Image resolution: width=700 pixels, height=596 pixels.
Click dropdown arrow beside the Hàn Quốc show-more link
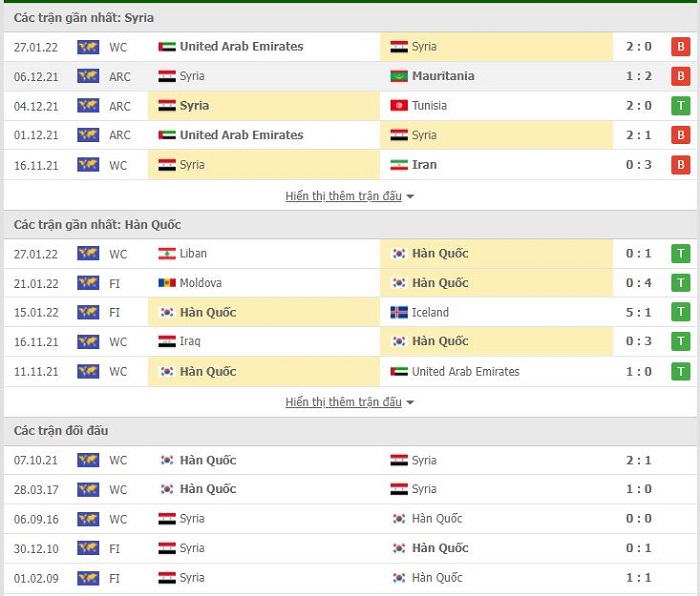point(410,403)
